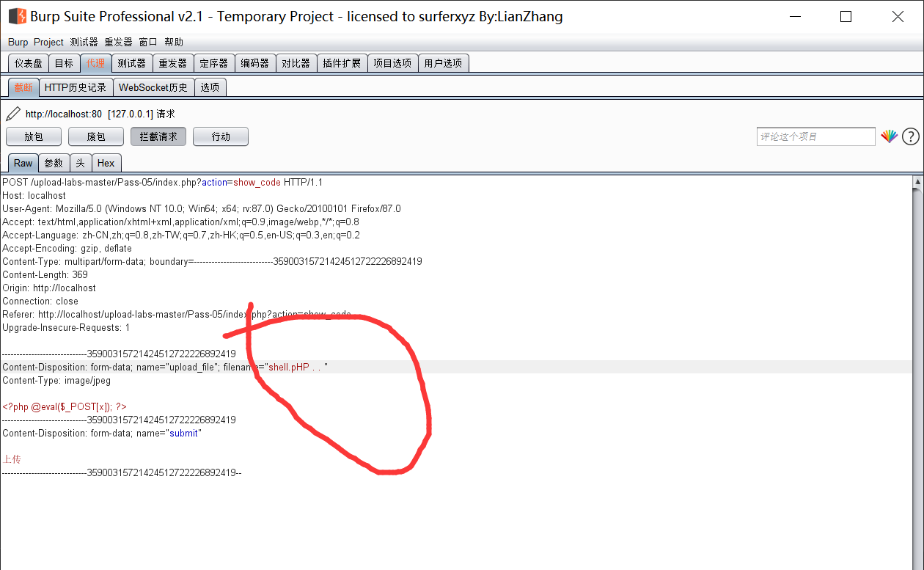924x570 pixels.
Task: Click the filename value shell.pHP
Action: coord(289,367)
